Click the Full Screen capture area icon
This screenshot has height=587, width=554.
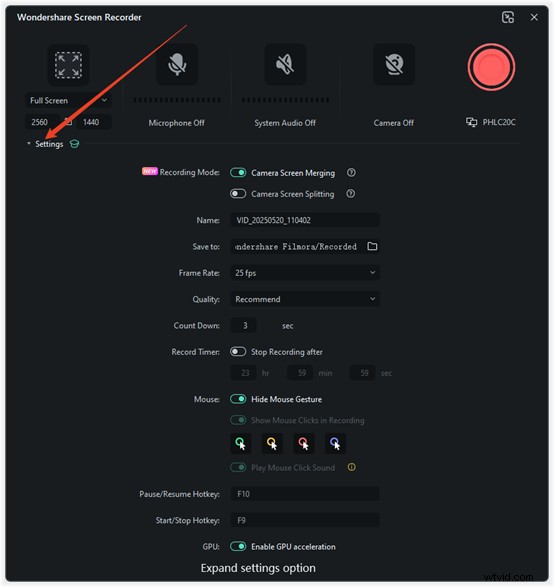[x=68, y=65]
